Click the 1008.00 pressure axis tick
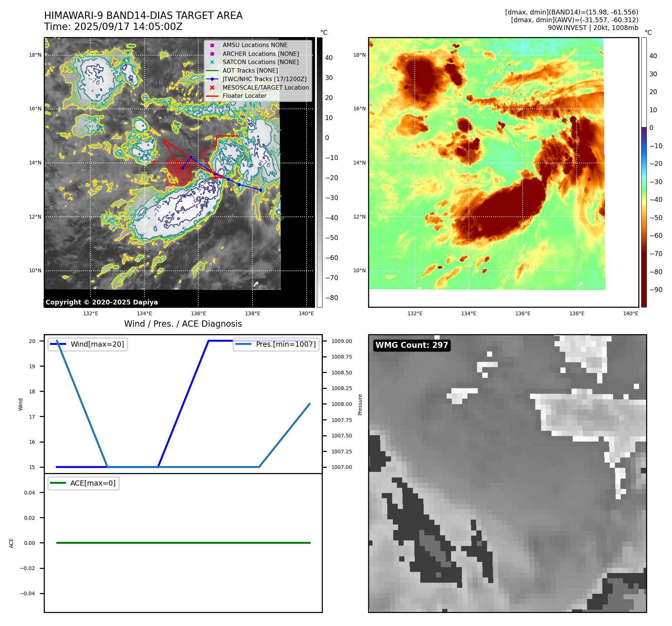 pos(342,404)
